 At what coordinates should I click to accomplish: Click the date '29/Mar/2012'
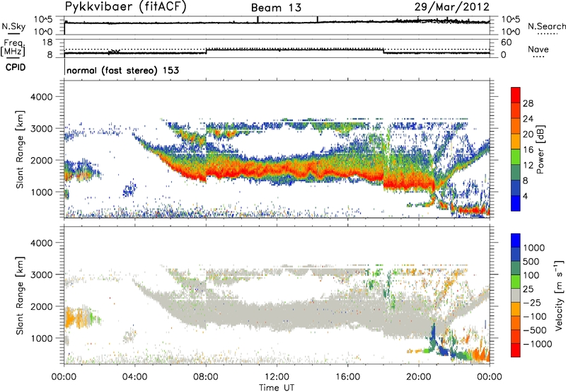(x=451, y=7)
